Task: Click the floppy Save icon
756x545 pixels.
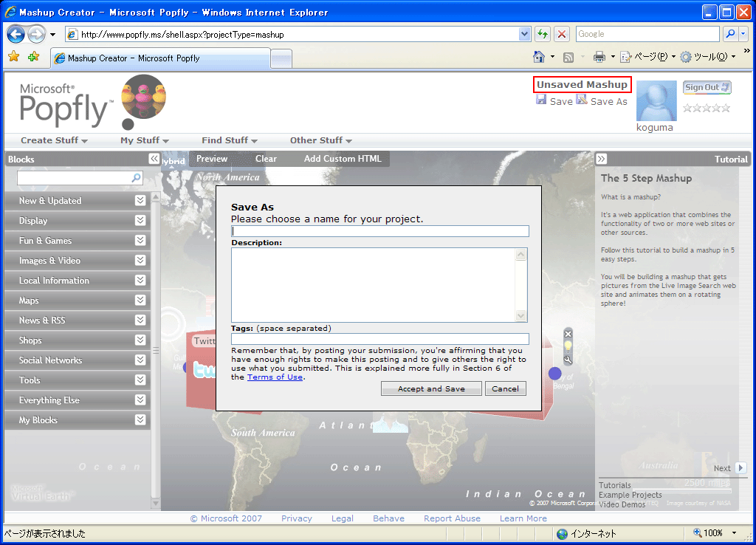Action: click(541, 100)
